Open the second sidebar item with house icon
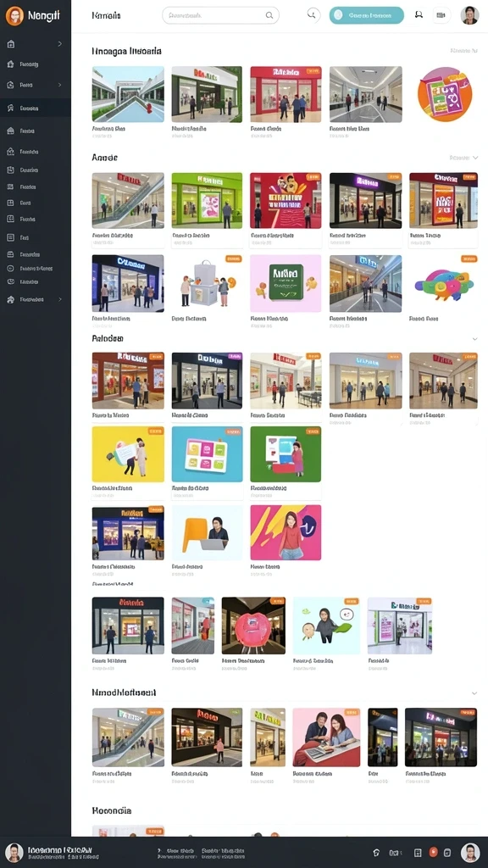The width and height of the screenshot is (488, 868). [36, 64]
